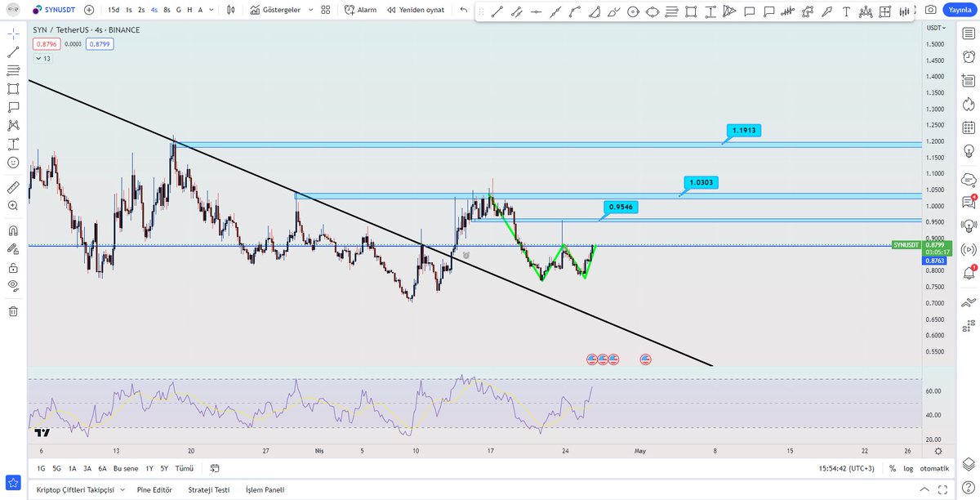Open the candlestick chart type selector
Image resolution: width=980 pixels, height=500 pixels.
tap(231, 10)
